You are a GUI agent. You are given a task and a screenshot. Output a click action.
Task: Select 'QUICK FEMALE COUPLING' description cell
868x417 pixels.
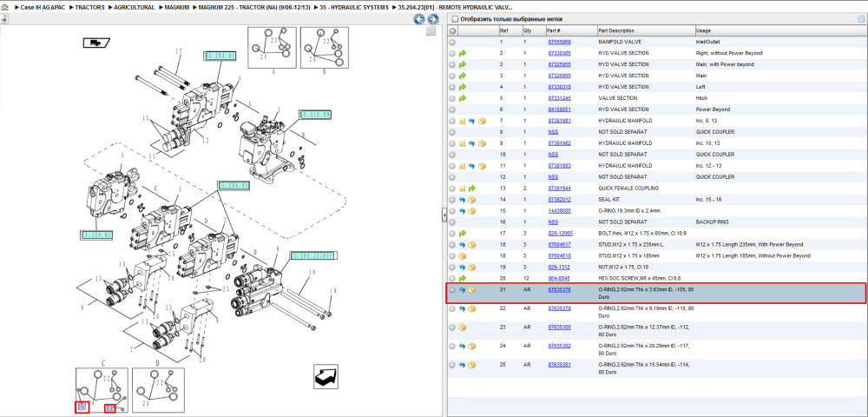(x=628, y=189)
